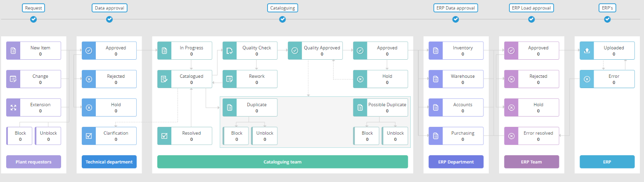Click the Change request edit icon
The width and height of the screenshot is (644, 182).
[x=13, y=79]
